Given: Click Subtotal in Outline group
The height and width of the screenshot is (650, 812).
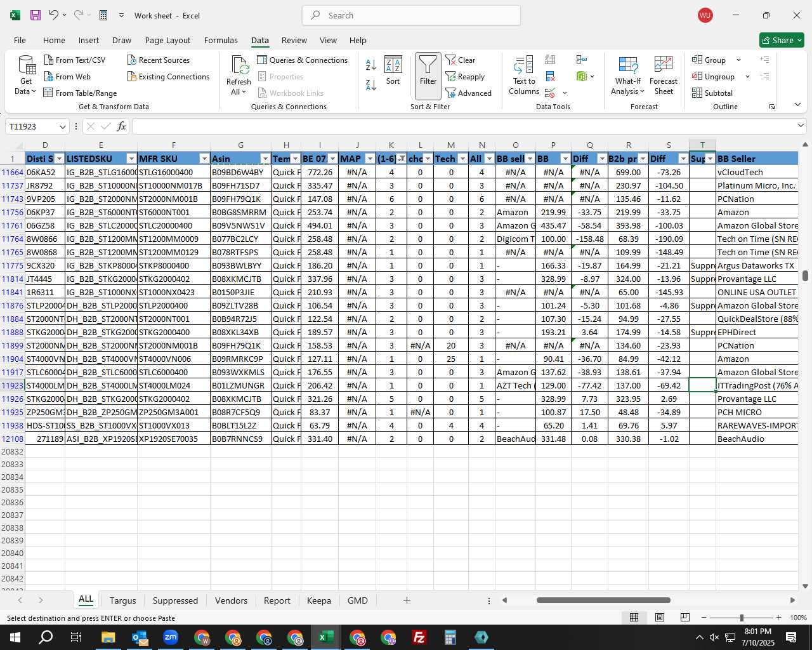Looking at the screenshot, I should pos(712,93).
